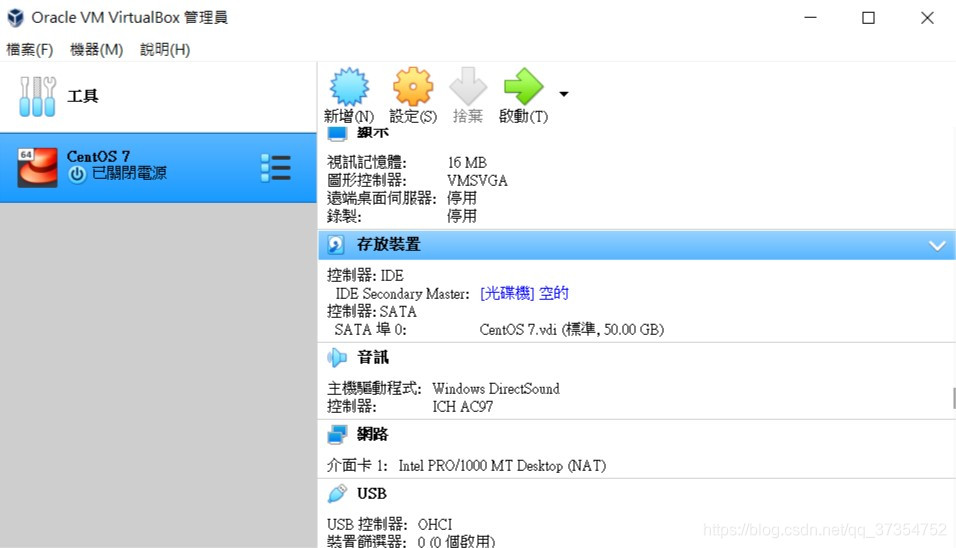This screenshot has width=956, height=548.
Task: Open the Help (說明) menu
Action: coord(165,49)
